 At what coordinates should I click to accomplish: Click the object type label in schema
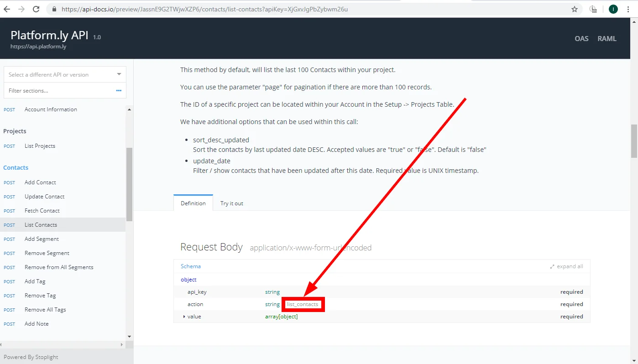188,280
